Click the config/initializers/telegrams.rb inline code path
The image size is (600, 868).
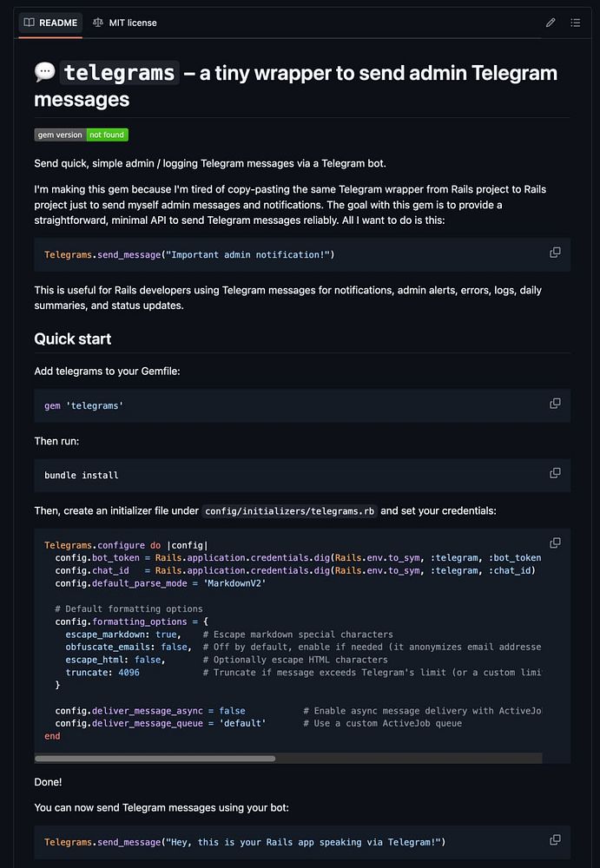pyautogui.click(x=288, y=510)
